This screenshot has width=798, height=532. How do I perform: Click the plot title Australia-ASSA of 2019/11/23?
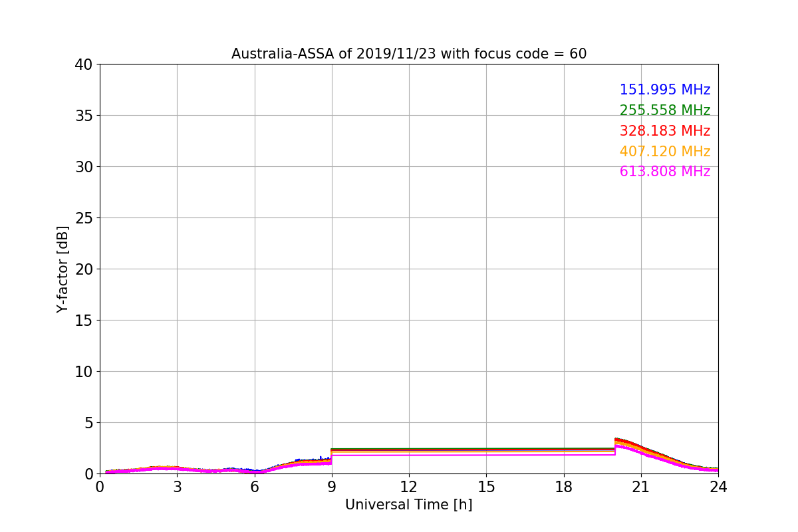(x=409, y=54)
